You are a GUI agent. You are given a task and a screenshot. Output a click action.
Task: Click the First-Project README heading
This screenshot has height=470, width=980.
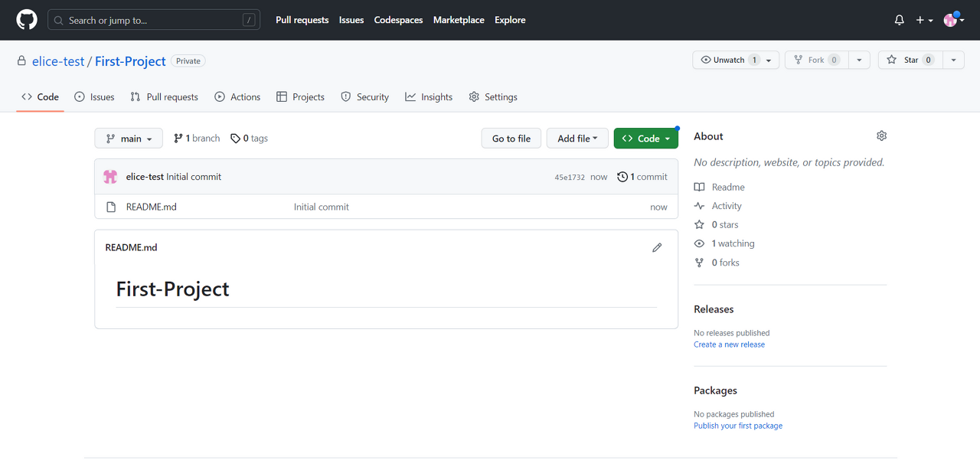[x=172, y=289]
